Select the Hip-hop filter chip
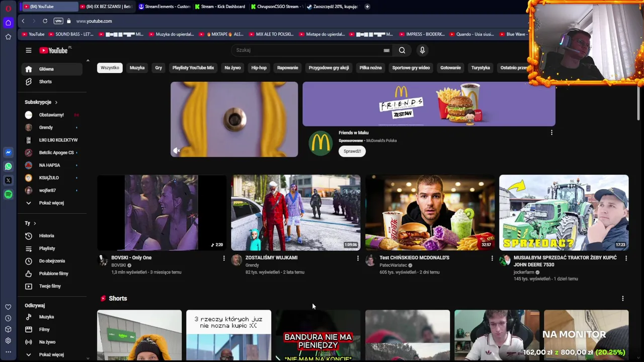The image size is (644, 362). (259, 68)
